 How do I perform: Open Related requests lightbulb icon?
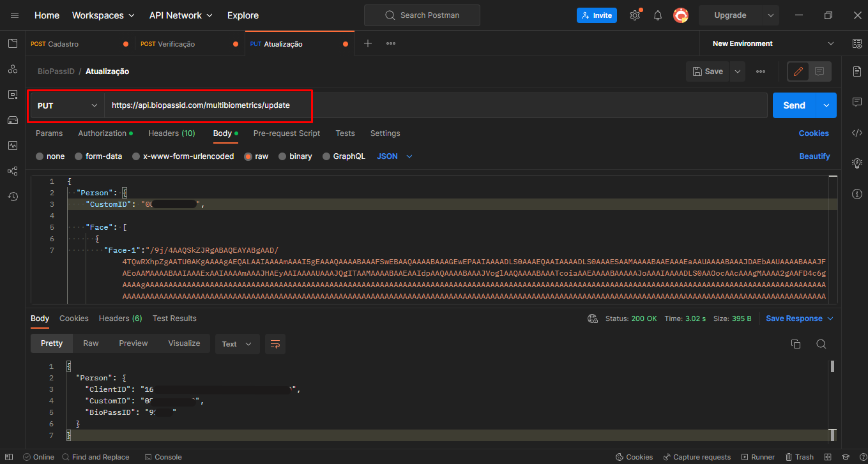click(x=857, y=163)
